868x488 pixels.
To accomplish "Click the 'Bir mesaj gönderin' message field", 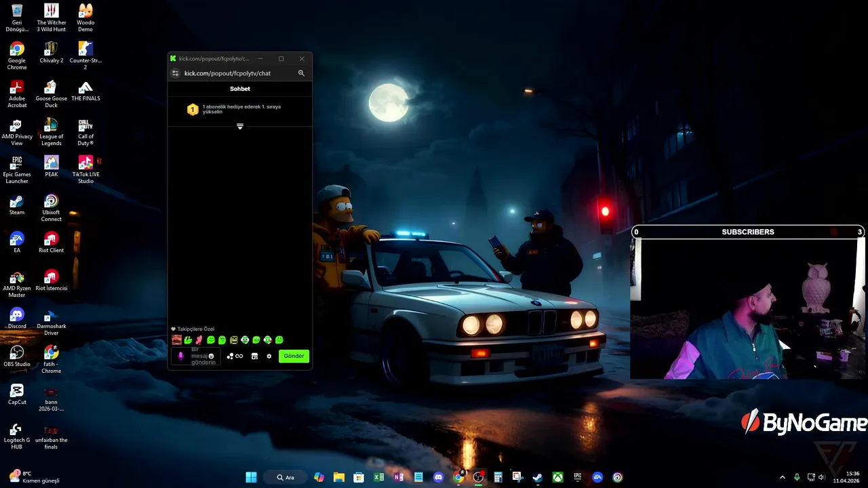I will tap(196, 356).
